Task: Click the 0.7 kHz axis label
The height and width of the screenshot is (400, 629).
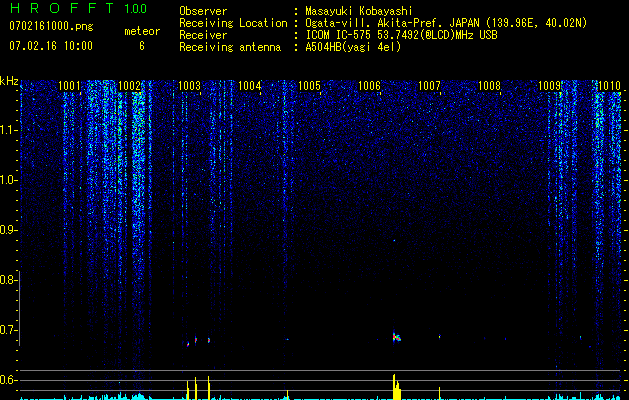Action: click(8, 330)
